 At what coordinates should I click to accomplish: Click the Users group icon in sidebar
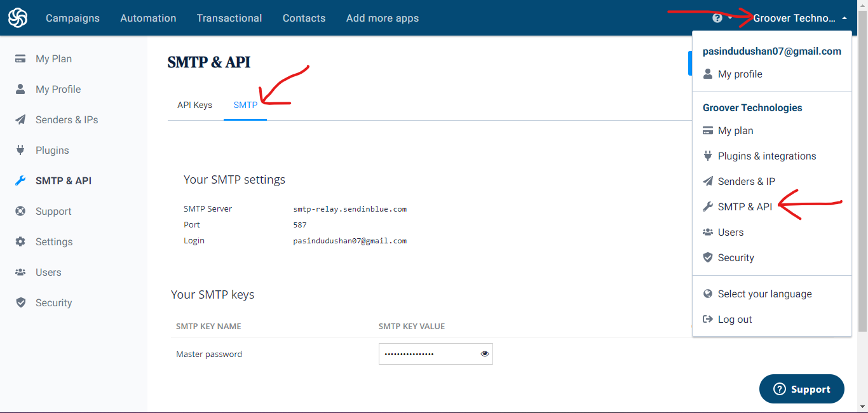point(20,272)
